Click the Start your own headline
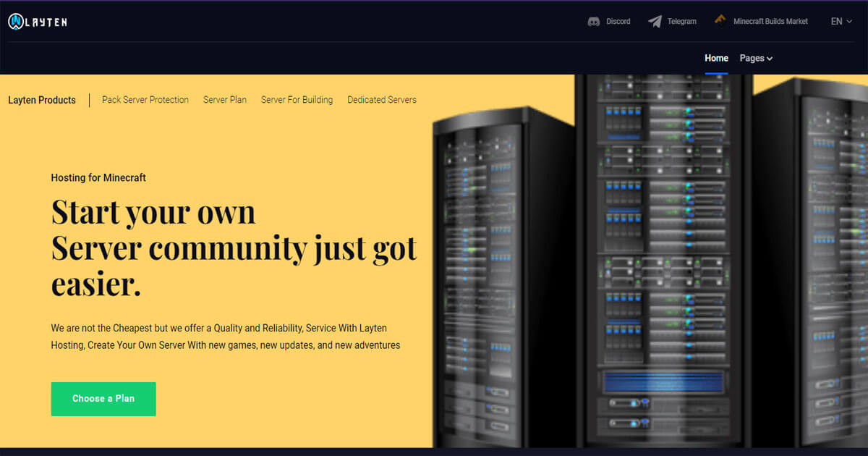 pos(153,212)
